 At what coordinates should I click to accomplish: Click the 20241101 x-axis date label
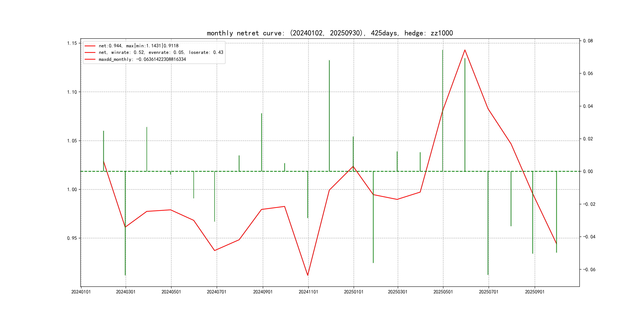(308, 292)
